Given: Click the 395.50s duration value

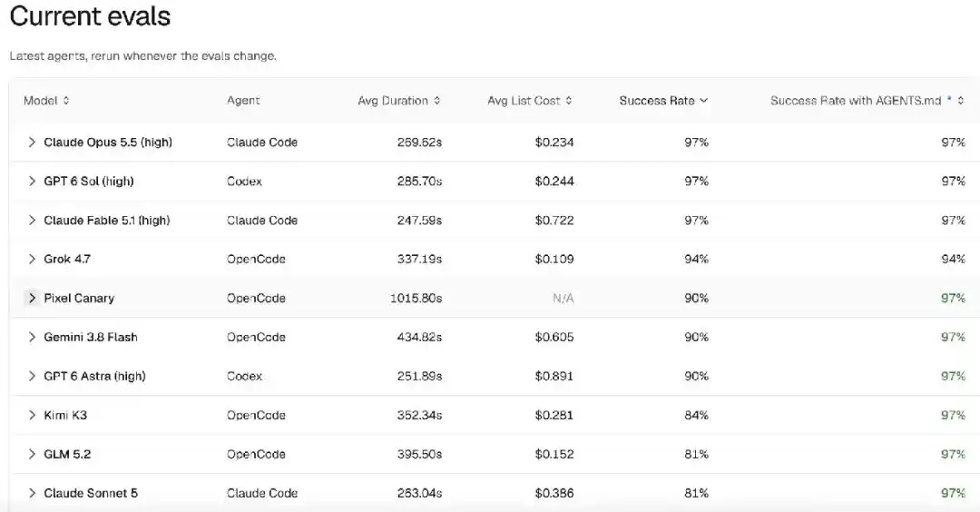Looking at the screenshot, I should tap(418, 454).
